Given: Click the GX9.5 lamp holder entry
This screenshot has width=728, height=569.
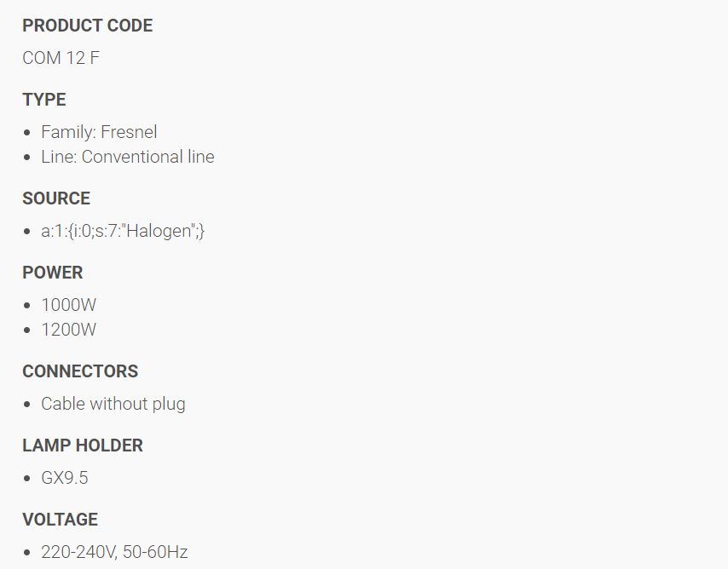Looking at the screenshot, I should (x=65, y=478).
